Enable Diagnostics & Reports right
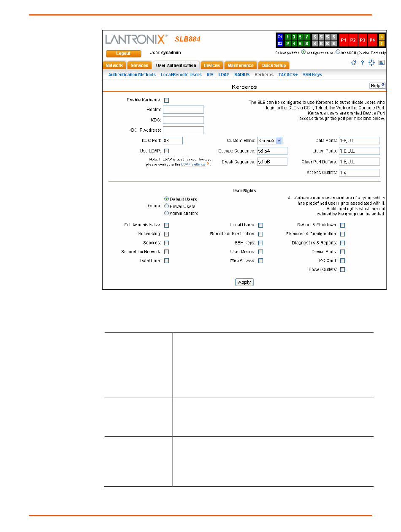This screenshot has height=532, width=401. (x=343, y=243)
